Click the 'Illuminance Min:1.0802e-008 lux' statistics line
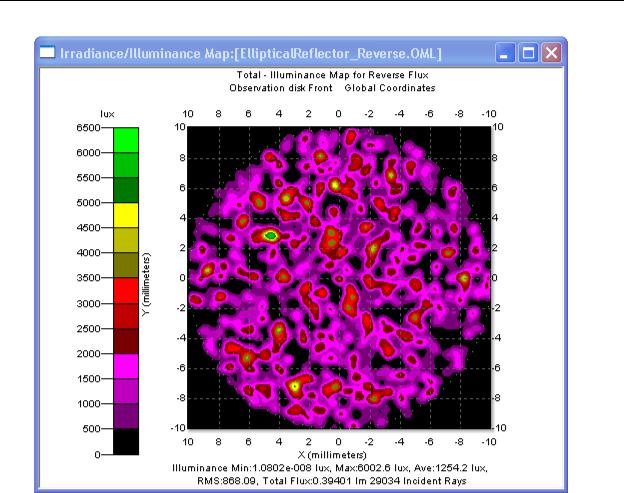This screenshot has width=624, height=493. point(252,468)
